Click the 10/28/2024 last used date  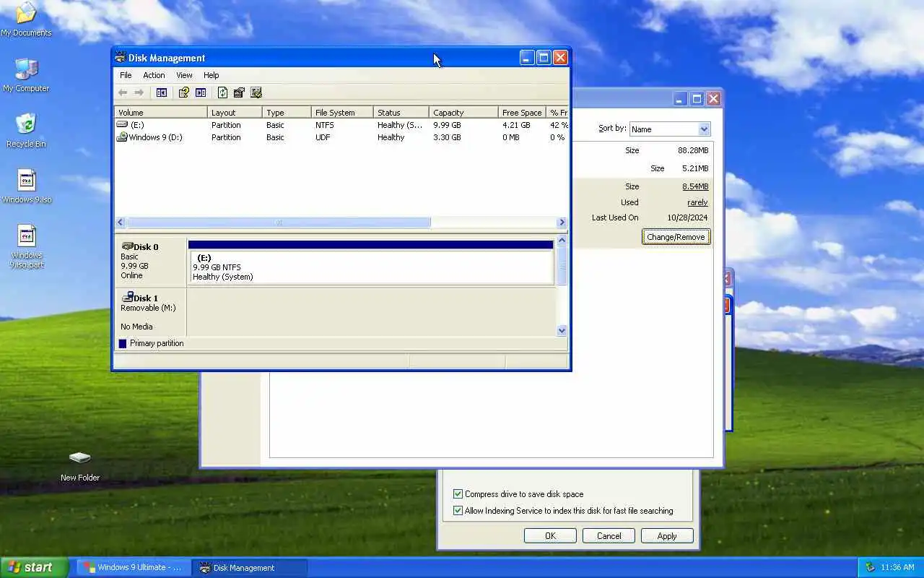click(x=687, y=217)
